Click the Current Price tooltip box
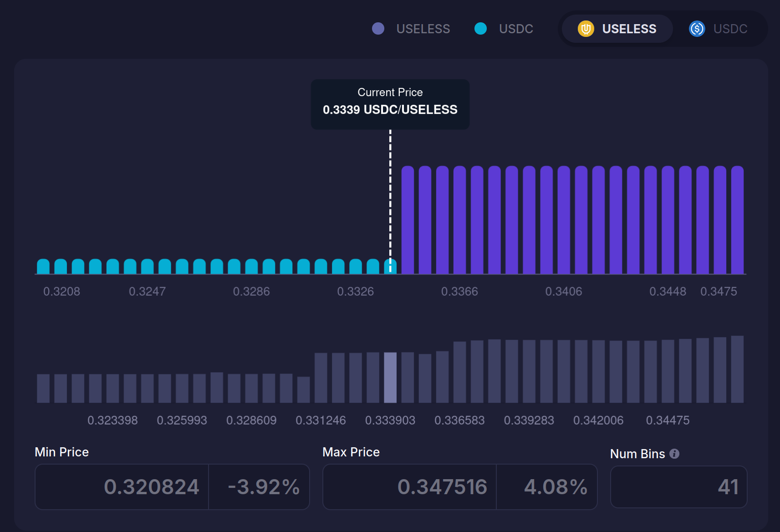780x532 pixels. 390,104
